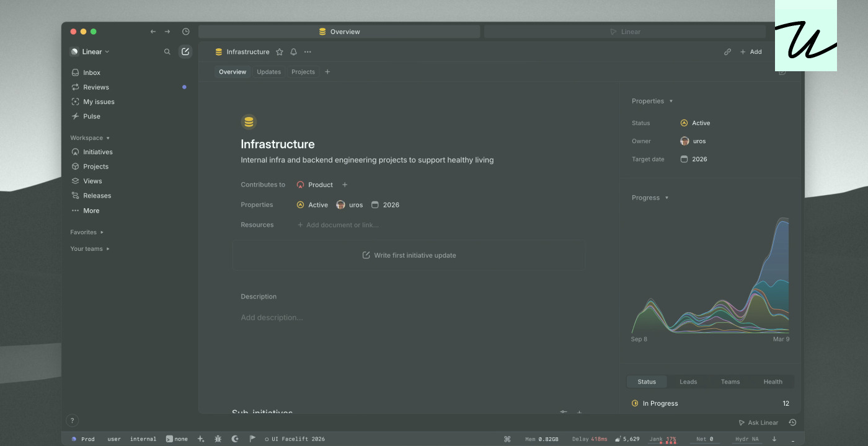Copy the initiative link icon

728,52
